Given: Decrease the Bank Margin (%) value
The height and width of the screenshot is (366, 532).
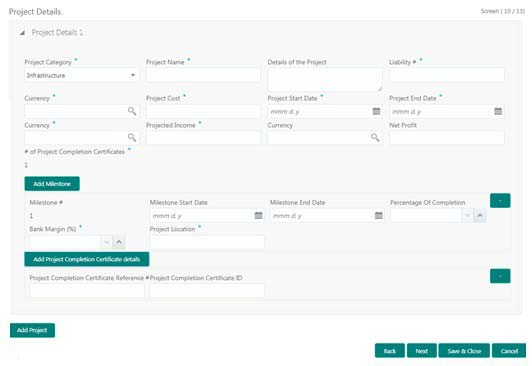Looking at the screenshot, I should click(x=106, y=242).
